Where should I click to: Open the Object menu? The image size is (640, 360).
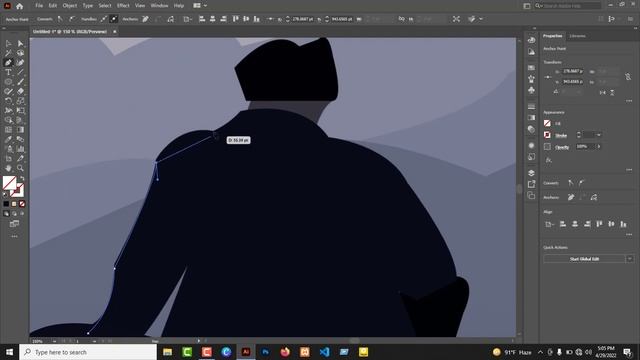(69, 6)
